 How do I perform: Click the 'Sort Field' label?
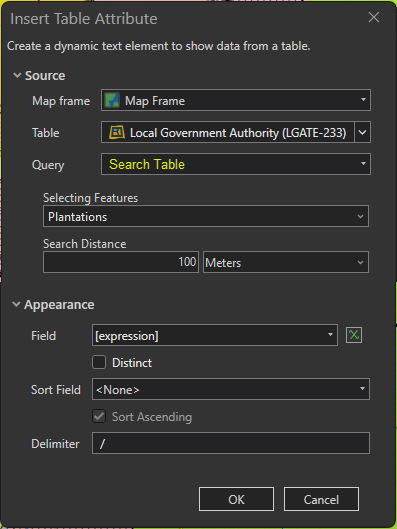56,390
